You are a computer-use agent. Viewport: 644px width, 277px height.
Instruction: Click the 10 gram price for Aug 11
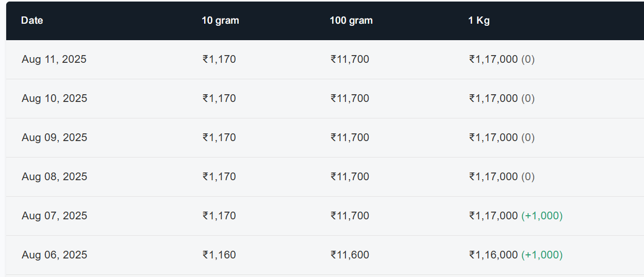pos(219,59)
